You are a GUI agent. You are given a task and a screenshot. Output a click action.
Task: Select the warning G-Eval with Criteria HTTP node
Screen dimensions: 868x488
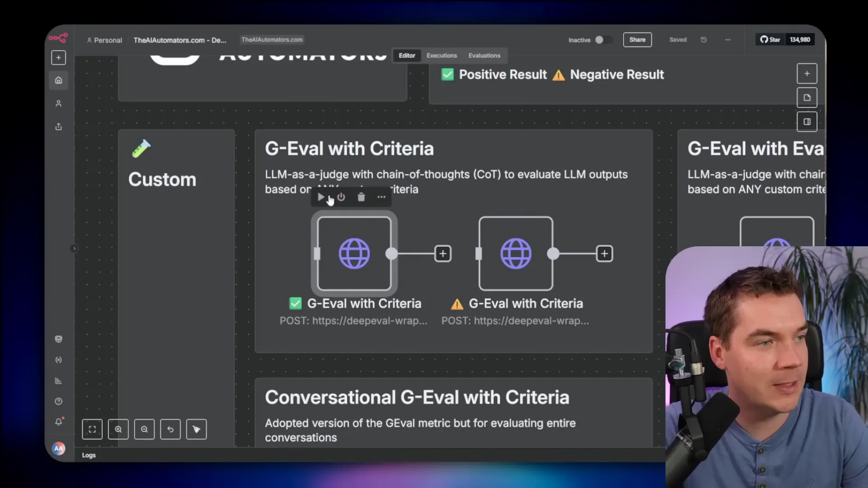click(516, 253)
